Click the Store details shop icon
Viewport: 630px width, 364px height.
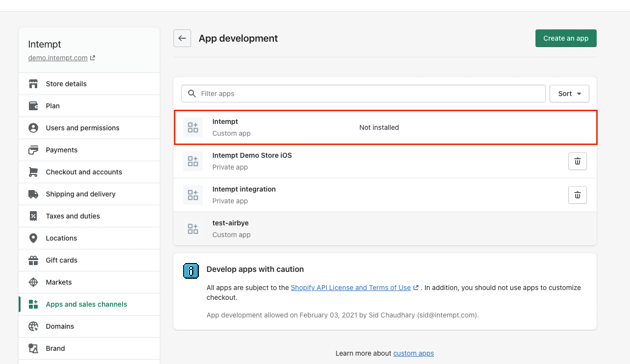[33, 84]
